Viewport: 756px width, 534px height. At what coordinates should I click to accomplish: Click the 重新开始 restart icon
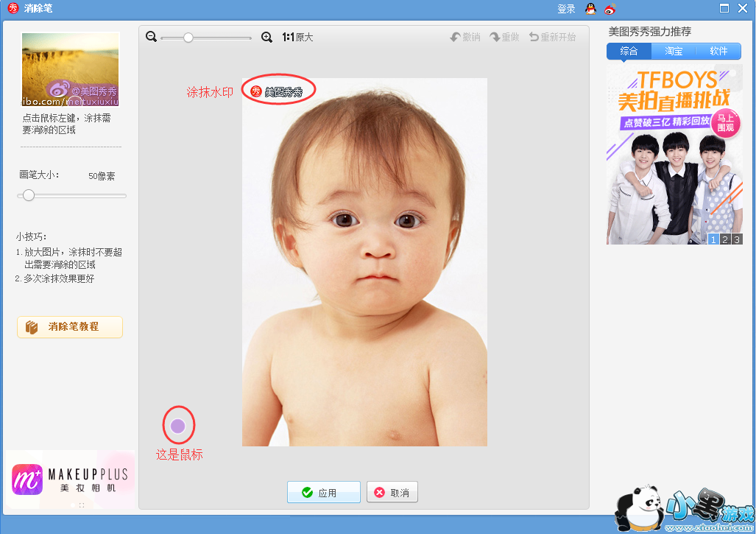pos(552,37)
